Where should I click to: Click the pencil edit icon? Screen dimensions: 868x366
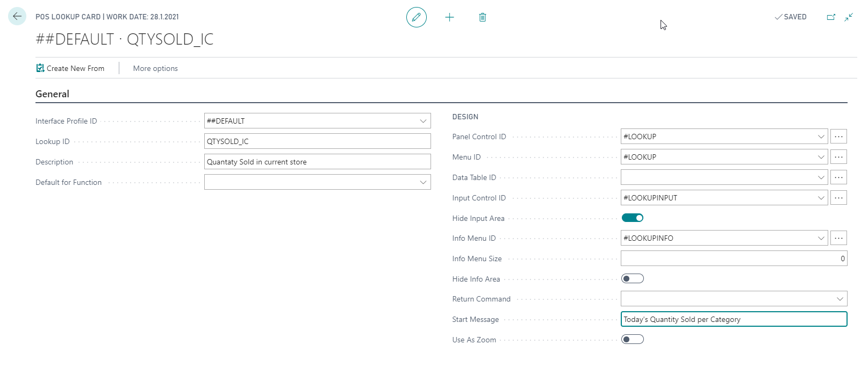pyautogui.click(x=416, y=17)
